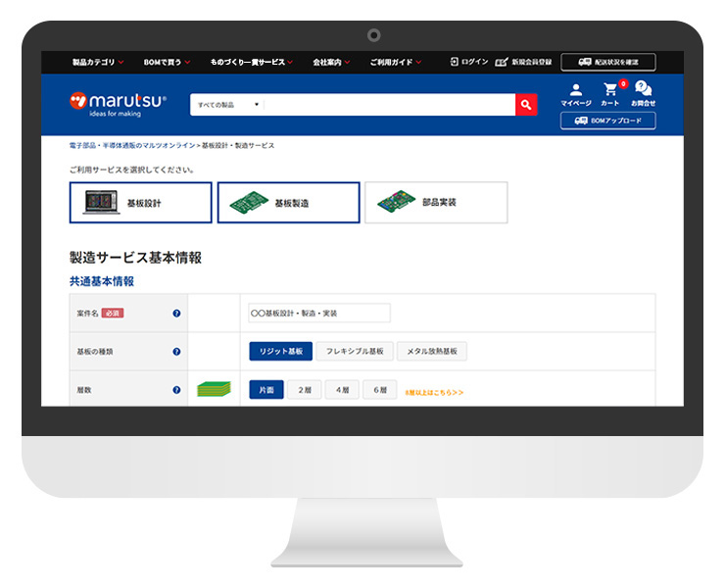Viewport: 725px width, 588px height.
Task: Click the red search magnifier button
Action: (526, 105)
